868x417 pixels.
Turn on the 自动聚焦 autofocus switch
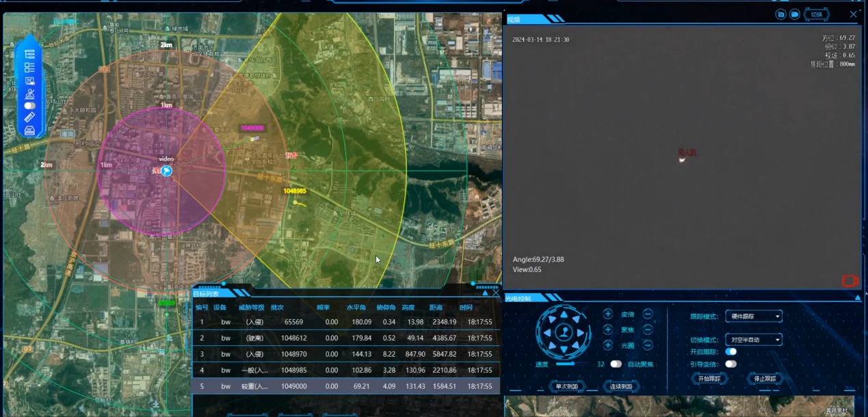tap(616, 364)
